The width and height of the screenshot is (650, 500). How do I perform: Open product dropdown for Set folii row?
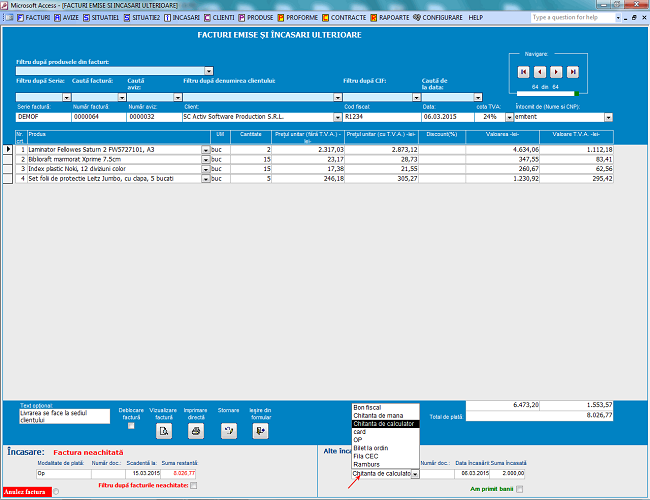click(206, 179)
